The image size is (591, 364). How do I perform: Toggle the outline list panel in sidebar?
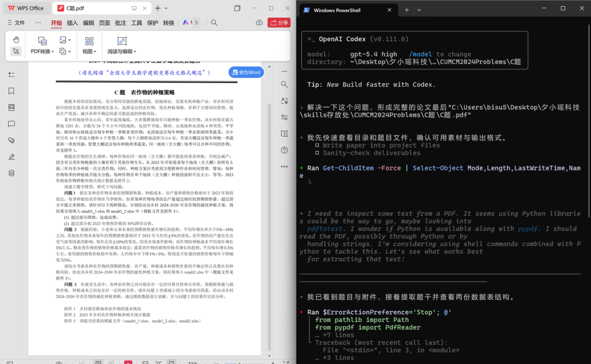11,75
